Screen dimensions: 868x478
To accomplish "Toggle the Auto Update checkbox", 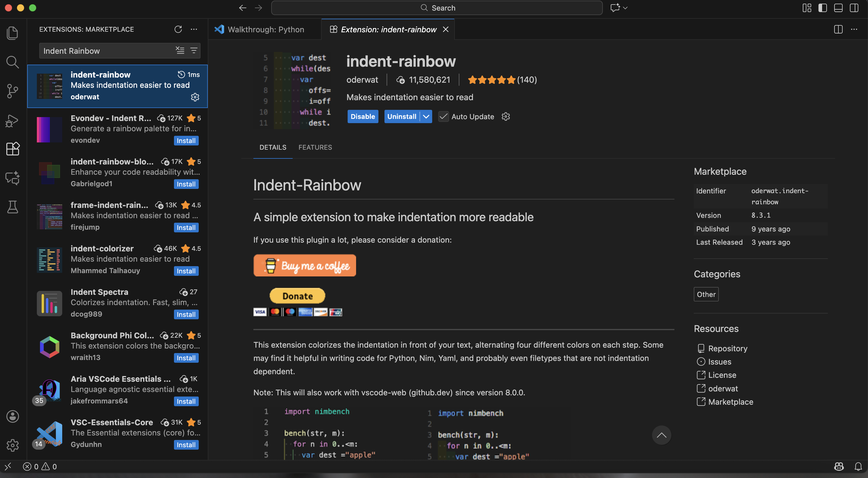I will pyautogui.click(x=443, y=116).
